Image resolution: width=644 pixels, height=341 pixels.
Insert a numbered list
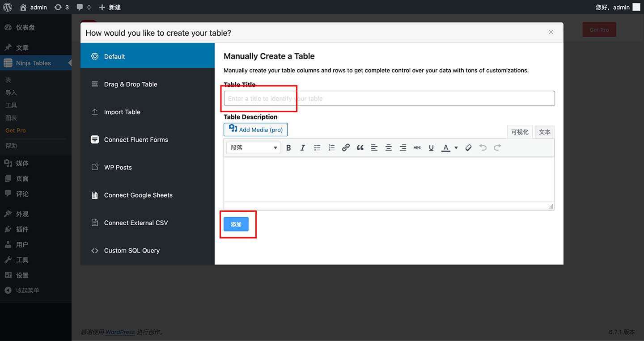click(x=331, y=147)
